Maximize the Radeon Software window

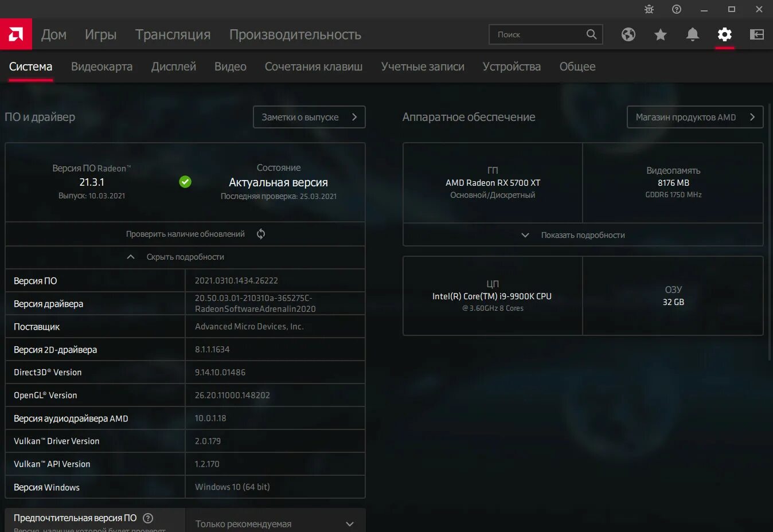732,9
